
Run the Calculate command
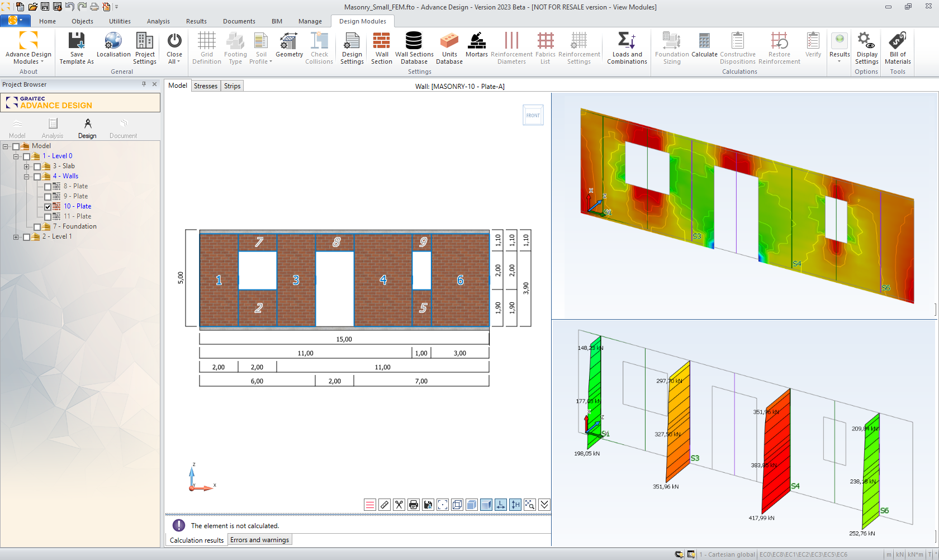704,45
